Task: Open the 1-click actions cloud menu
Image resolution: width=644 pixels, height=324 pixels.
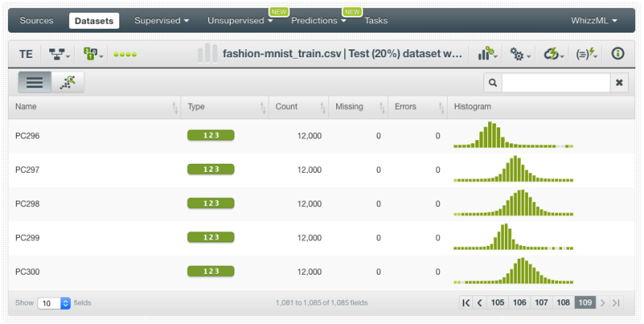Action: point(553,54)
